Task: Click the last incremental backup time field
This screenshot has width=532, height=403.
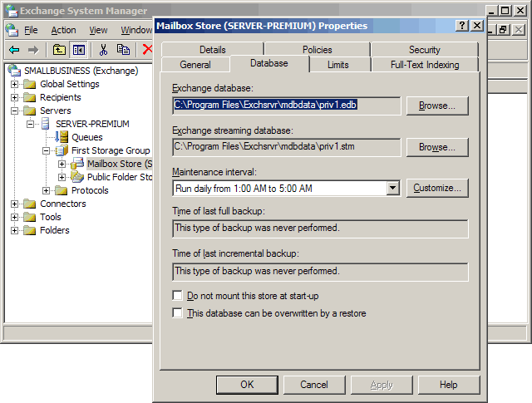Action: pyautogui.click(x=320, y=272)
